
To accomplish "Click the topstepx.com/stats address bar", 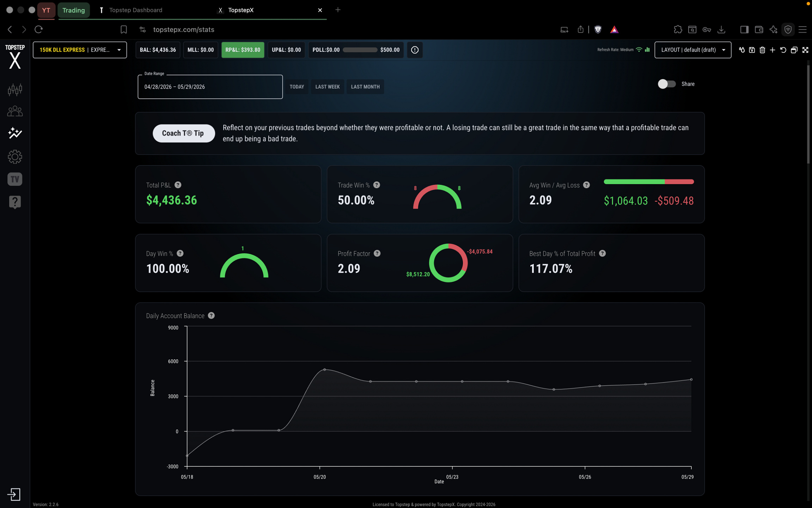I will pyautogui.click(x=184, y=30).
